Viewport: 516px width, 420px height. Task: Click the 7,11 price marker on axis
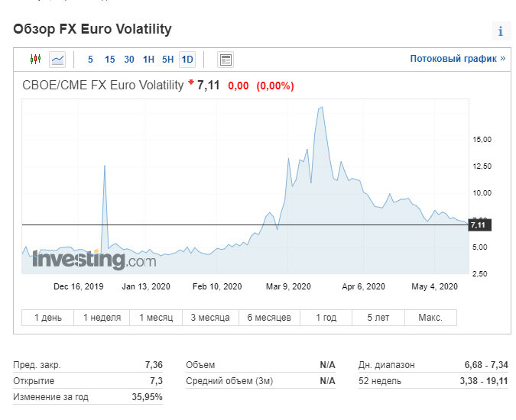coord(479,225)
